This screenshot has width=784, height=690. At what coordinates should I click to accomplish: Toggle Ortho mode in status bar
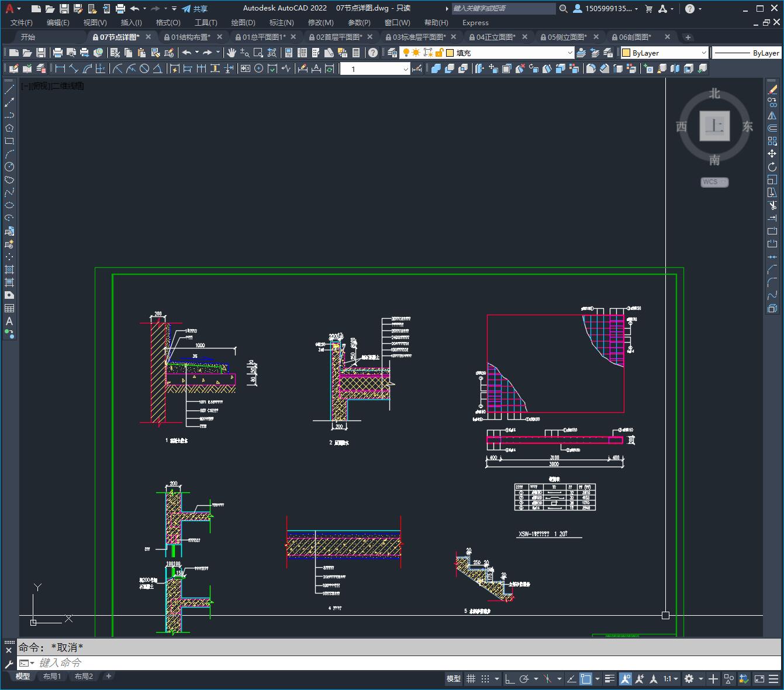[x=510, y=679]
